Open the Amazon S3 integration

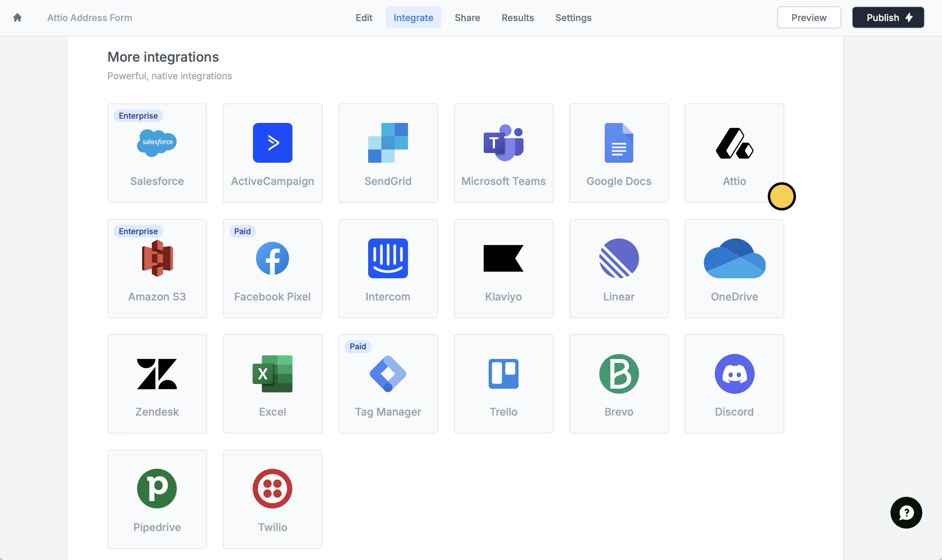click(x=157, y=268)
